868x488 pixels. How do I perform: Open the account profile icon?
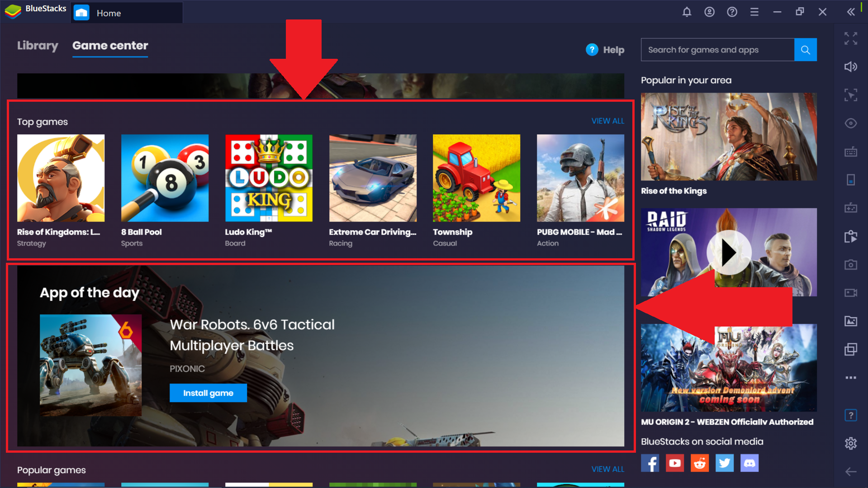click(709, 12)
